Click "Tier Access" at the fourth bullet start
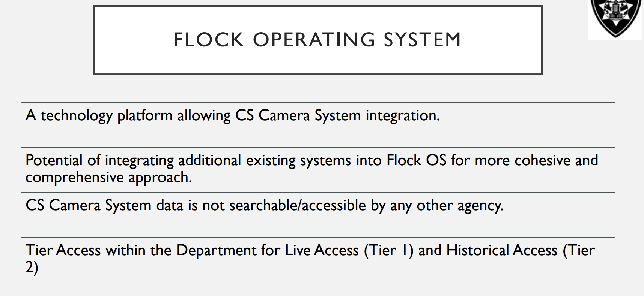The image size is (644, 296). pyautogui.click(x=63, y=250)
